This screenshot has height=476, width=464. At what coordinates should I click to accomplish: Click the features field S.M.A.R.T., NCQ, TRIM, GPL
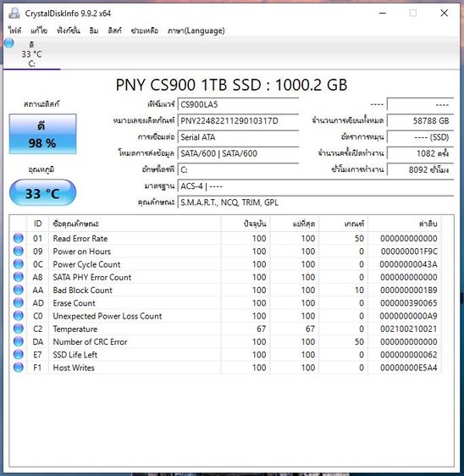[316, 202]
